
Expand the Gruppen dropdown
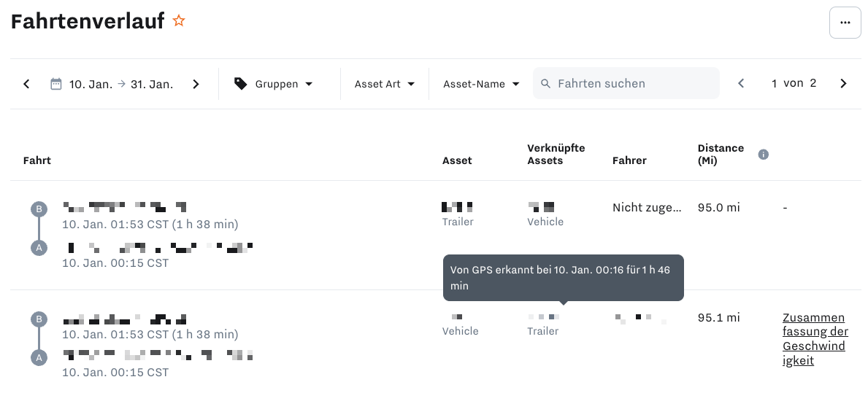pyautogui.click(x=274, y=84)
